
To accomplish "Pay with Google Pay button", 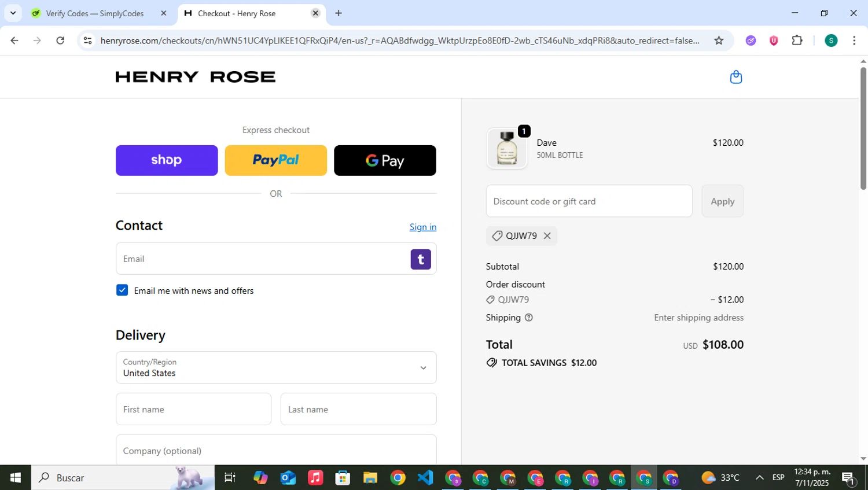I will coord(385,160).
